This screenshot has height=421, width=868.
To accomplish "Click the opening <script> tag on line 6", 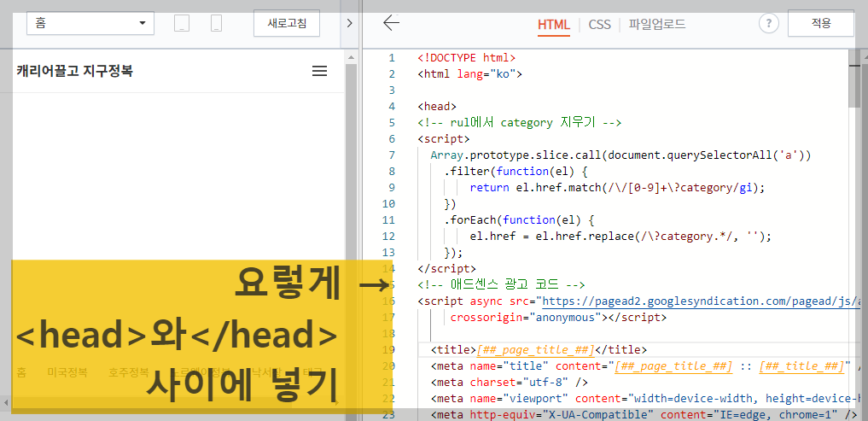I will pyautogui.click(x=444, y=138).
